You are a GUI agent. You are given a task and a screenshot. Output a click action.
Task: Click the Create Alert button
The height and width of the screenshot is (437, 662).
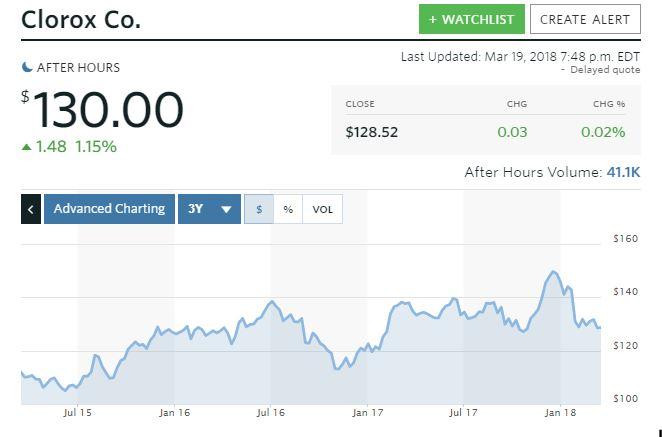585,19
